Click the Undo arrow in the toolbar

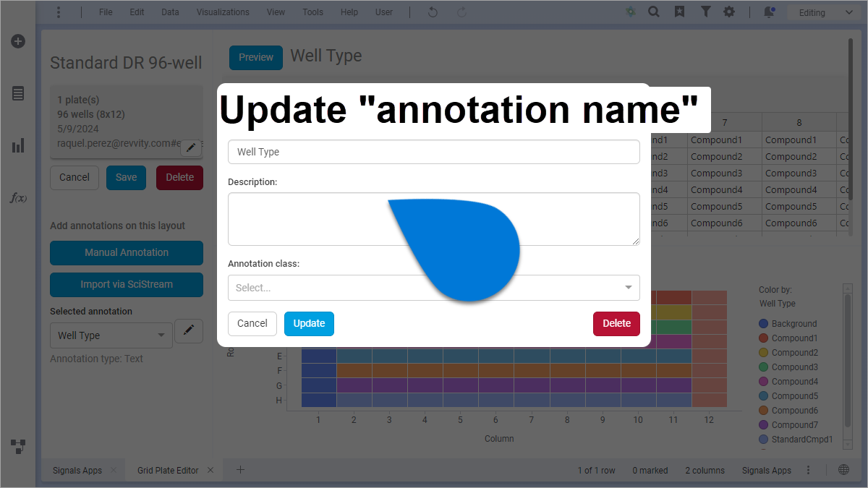pyautogui.click(x=432, y=12)
